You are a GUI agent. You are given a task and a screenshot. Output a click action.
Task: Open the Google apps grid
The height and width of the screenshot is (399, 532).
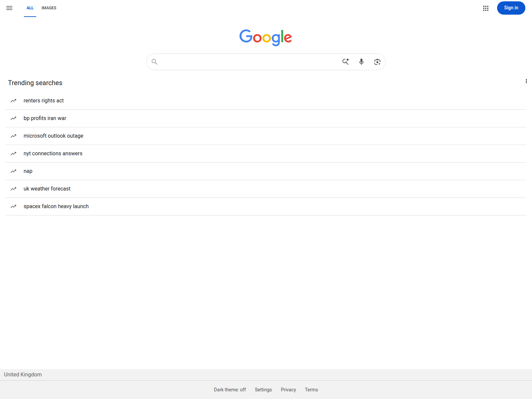486,8
